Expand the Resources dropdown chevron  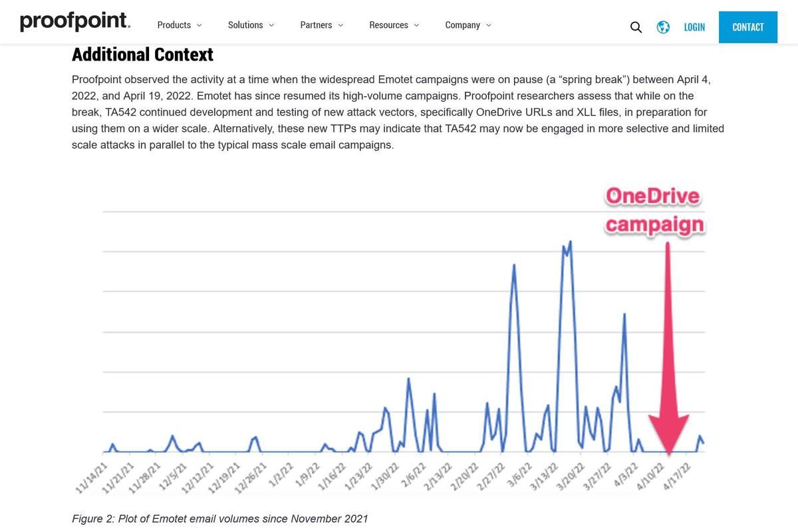[x=416, y=25]
